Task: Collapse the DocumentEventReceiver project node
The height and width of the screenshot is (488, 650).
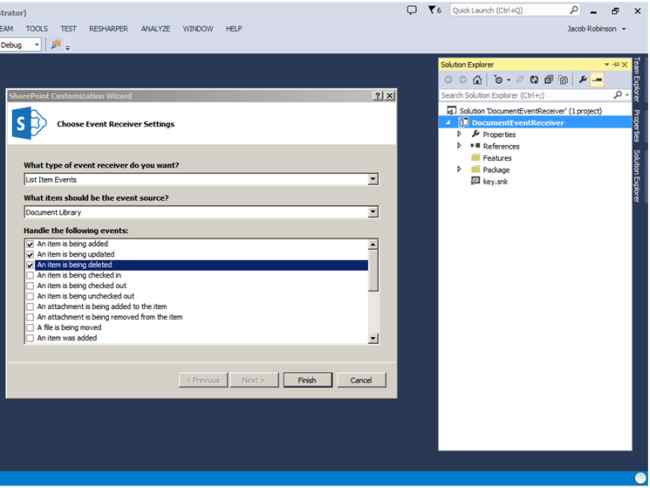Action: 449,123
